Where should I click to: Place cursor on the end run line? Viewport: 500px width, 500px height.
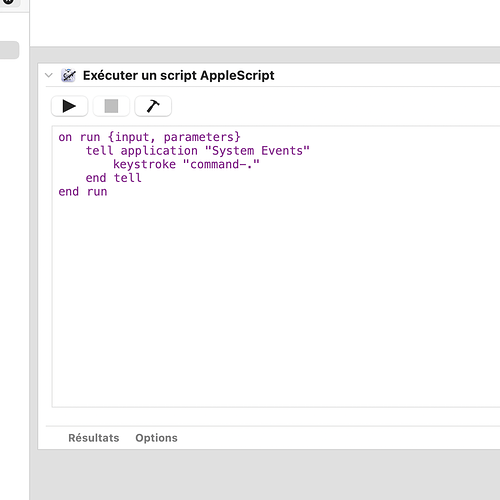tap(83, 192)
